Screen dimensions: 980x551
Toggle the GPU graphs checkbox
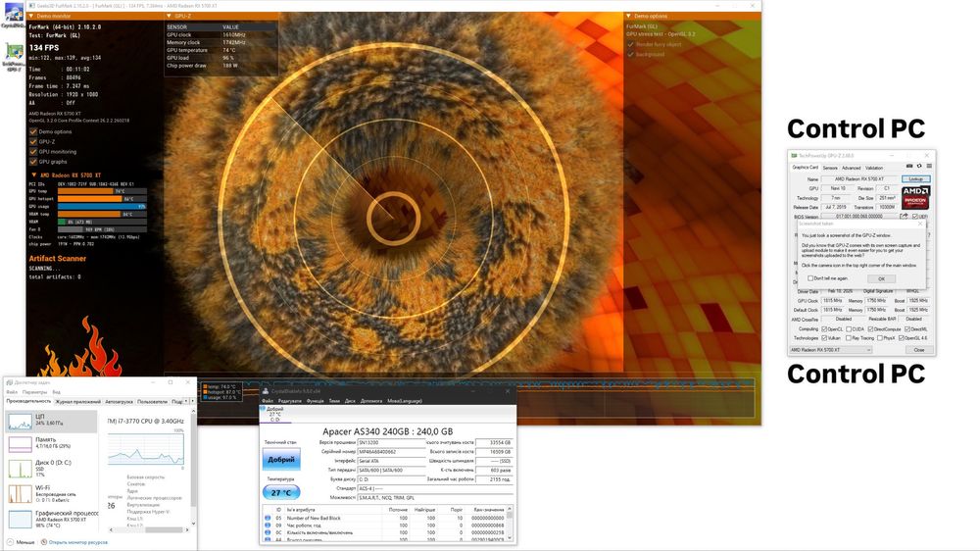(x=33, y=162)
